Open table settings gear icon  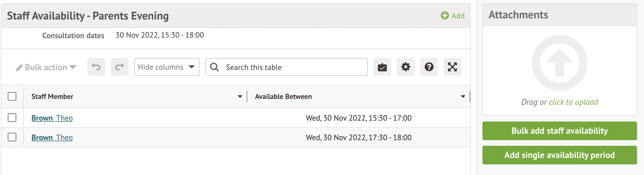[x=406, y=67]
